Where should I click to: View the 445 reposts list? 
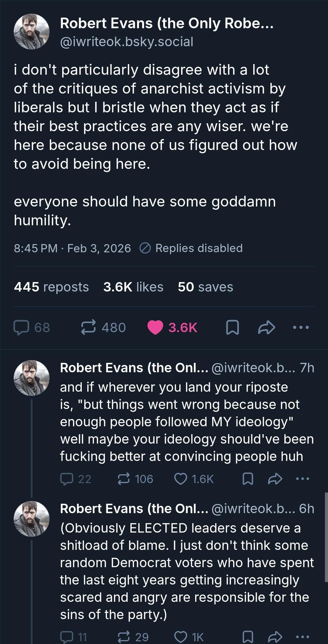51,287
